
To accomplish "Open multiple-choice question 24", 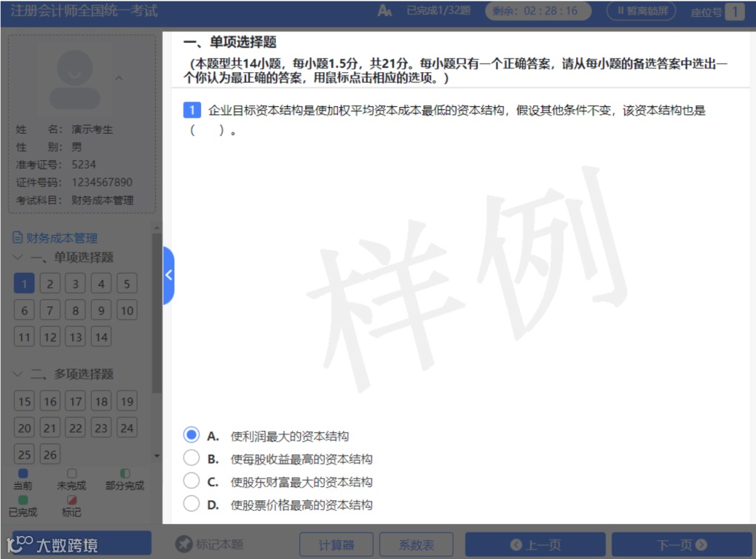I will 127,427.
